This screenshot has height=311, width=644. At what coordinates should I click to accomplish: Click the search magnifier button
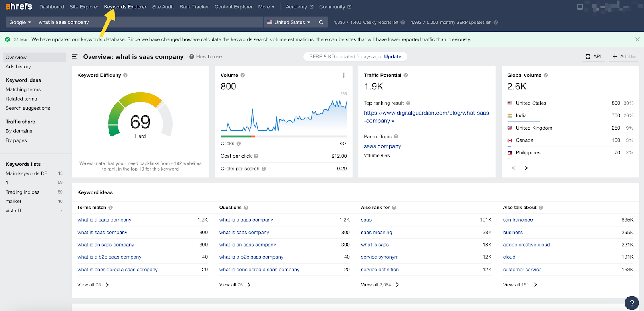(x=321, y=22)
